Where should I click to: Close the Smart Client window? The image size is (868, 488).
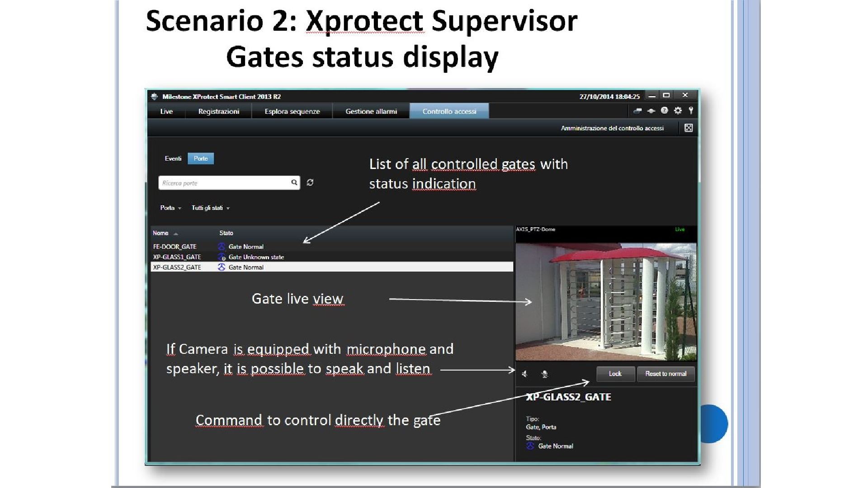[685, 95]
